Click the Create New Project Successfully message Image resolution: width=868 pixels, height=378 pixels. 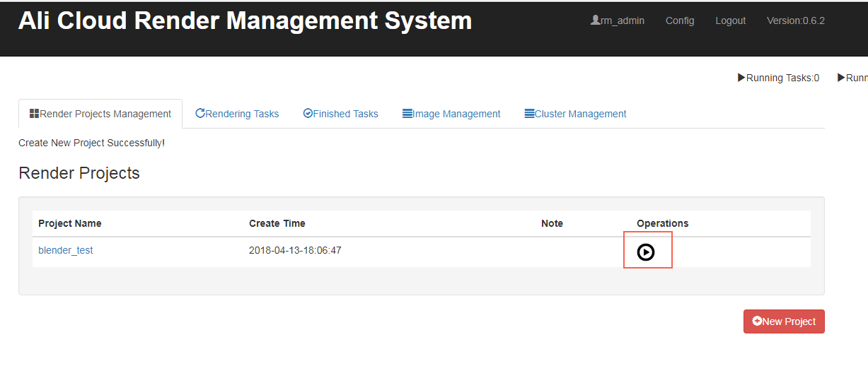click(x=91, y=143)
